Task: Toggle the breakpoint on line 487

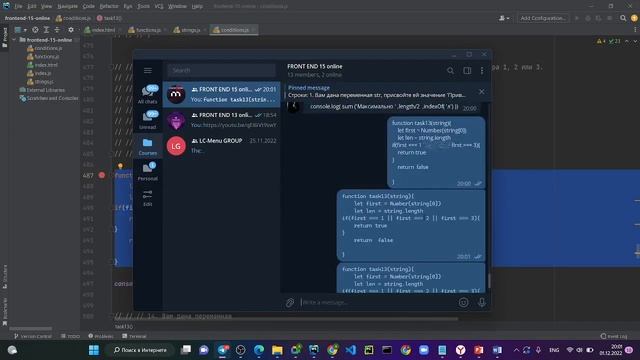Action: point(102,175)
